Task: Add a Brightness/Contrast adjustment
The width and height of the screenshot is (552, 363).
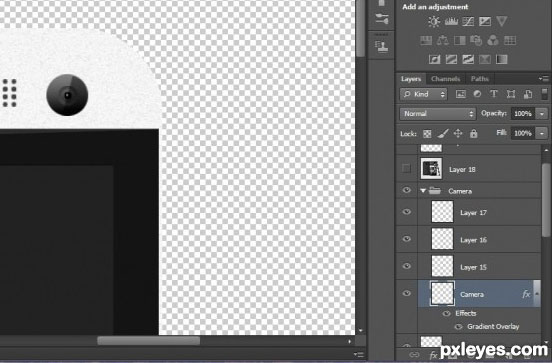Action: pyautogui.click(x=434, y=22)
